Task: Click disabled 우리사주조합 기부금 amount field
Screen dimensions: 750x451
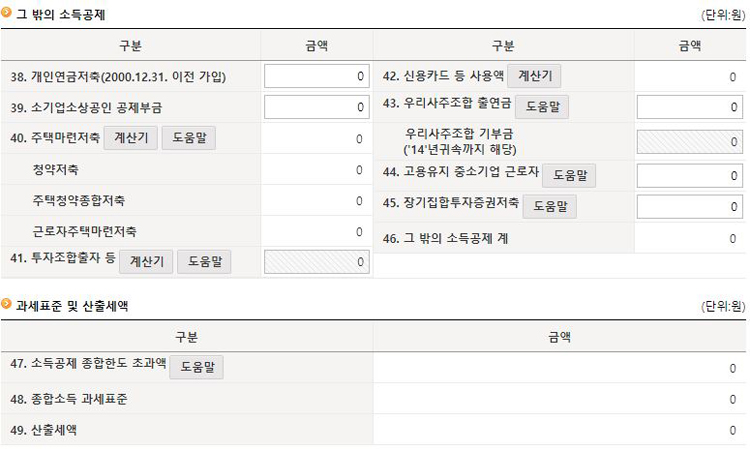Action: coord(690,141)
